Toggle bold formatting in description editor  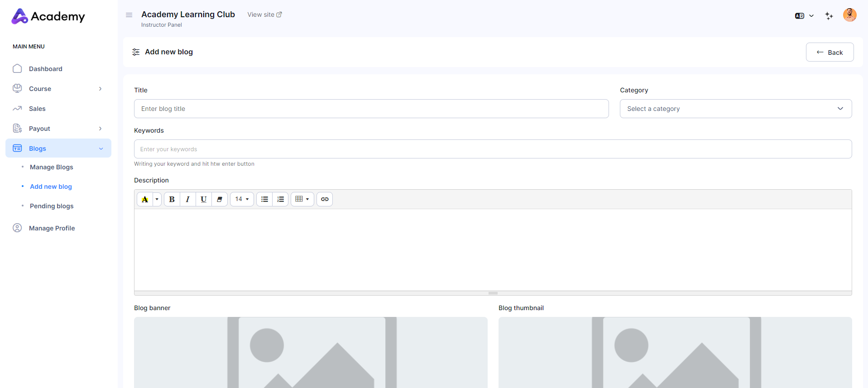(172, 199)
